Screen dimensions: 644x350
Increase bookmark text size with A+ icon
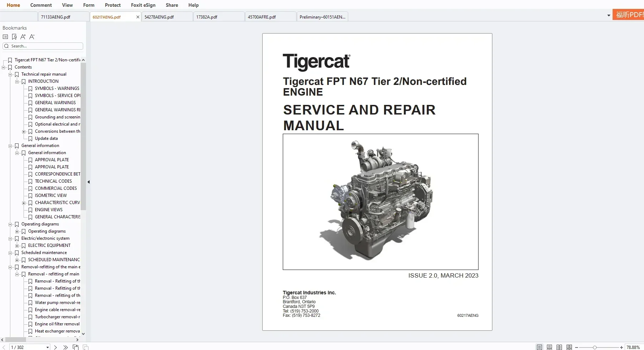tap(23, 37)
